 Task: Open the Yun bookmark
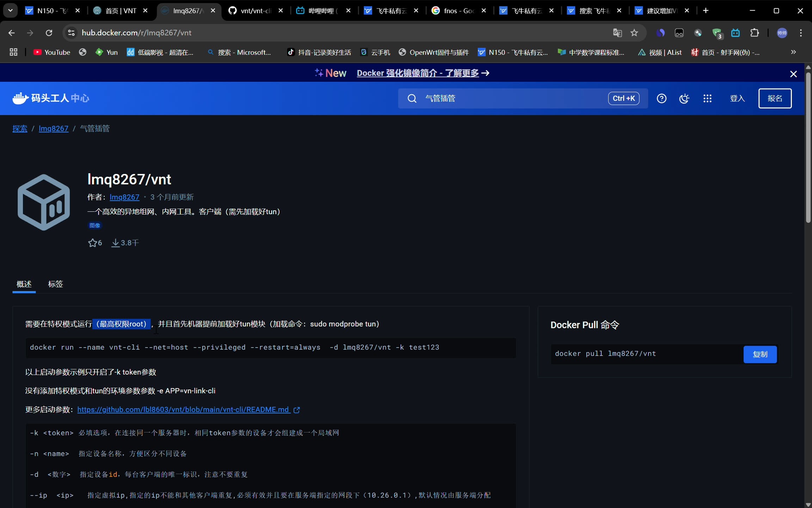click(106, 52)
